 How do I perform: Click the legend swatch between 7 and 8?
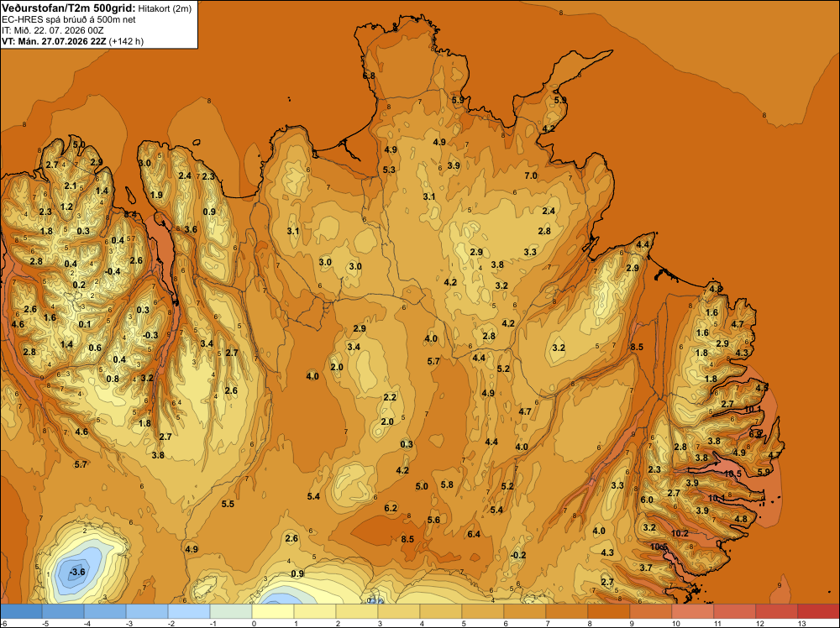[x=567, y=611]
